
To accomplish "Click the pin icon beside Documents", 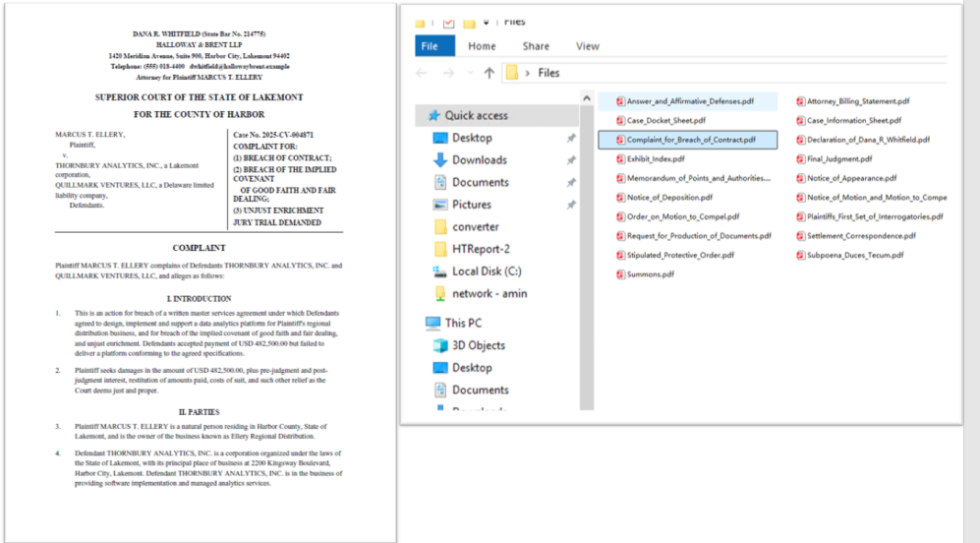I will (571, 183).
